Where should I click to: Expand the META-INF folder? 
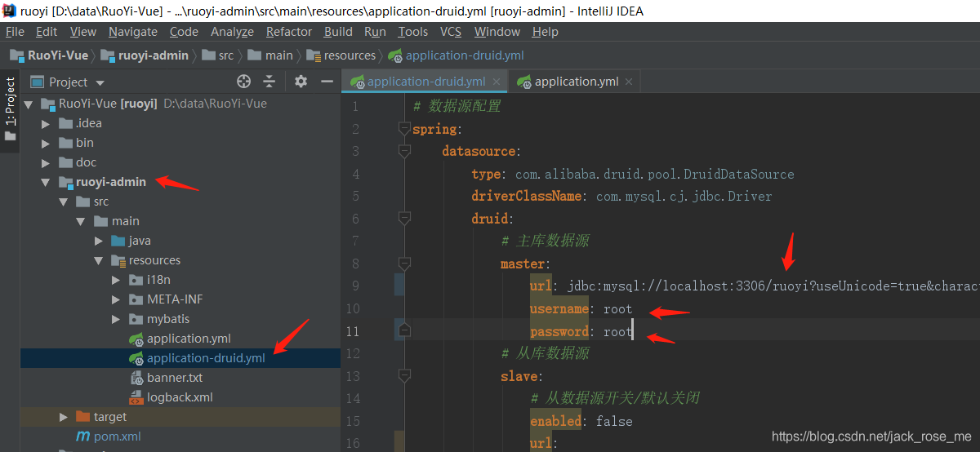(x=117, y=299)
